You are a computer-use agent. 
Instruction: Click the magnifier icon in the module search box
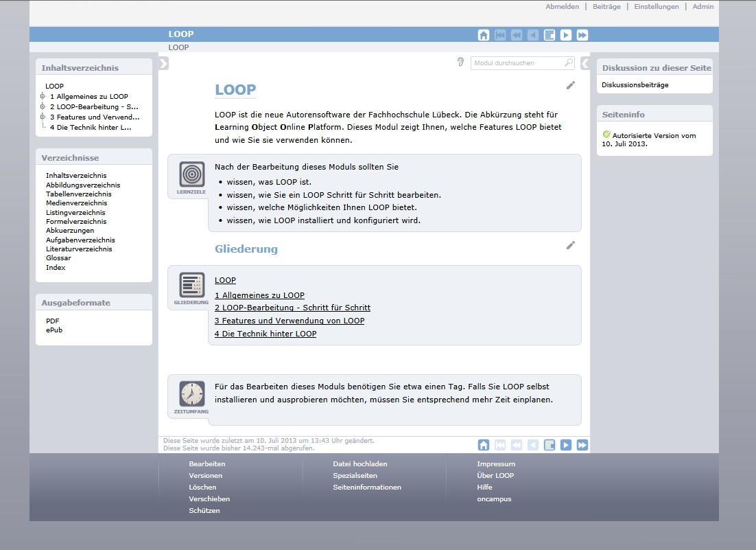point(569,63)
